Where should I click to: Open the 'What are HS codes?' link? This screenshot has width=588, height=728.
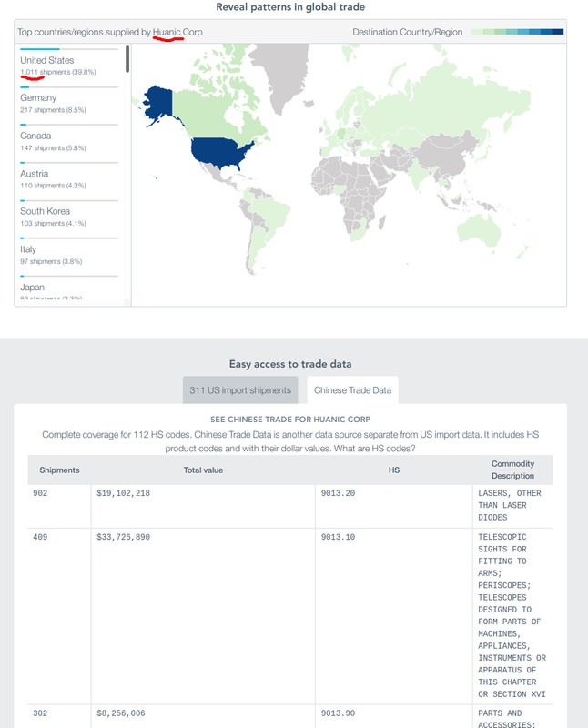[x=374, y=449]
